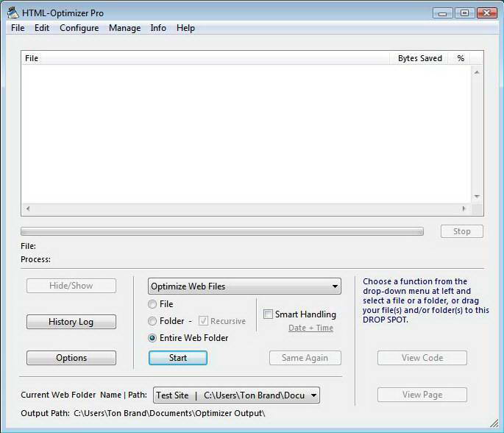
Task: Enable the Smart Handling checkbox
Action: coord(268,314)
